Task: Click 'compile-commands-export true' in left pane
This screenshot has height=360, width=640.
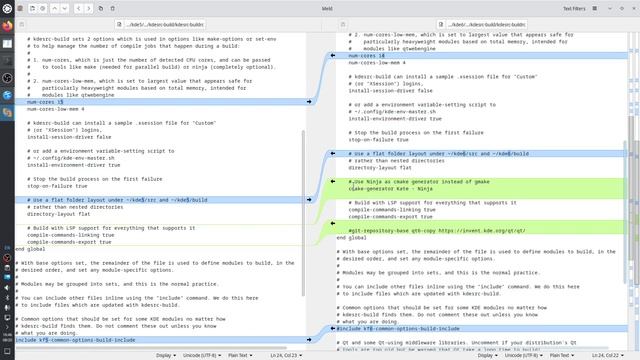Action: (x=69, y=242)
